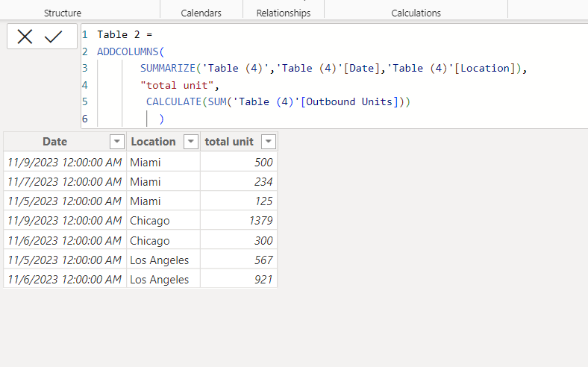
Task: Select the 11/5/2023 date cell for Los Angeles
Action: tap(64, 260)
